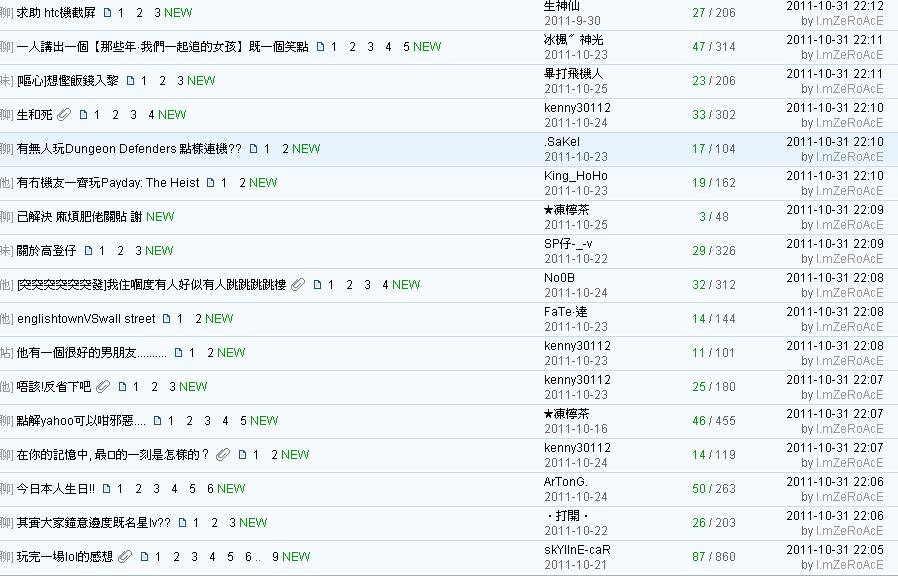The image size is (898, 576).
Task: Click page icon in 關於高登仔 row
Action: (88, 251)
